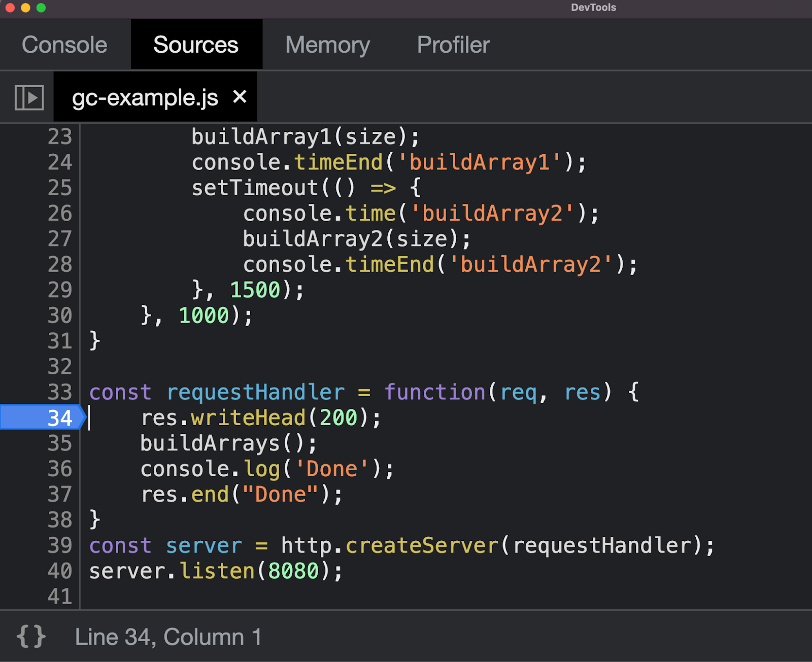Click the 1500 timeout value on line 29
The image size is (812, 662).
[x=255, y=290]
